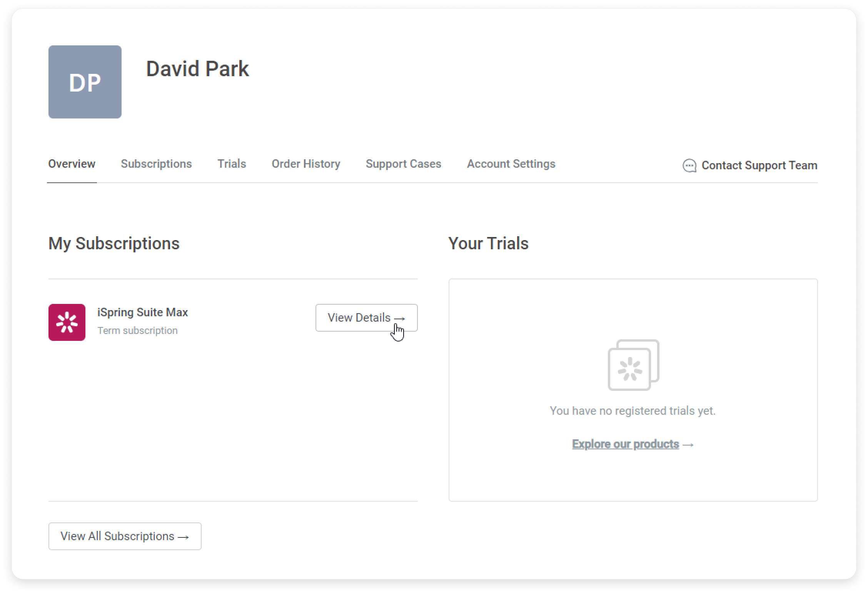Click the iSpring Suite Max subscription name
The width and height of the screenshot is (868, 594).
click(x=142, y=312)
